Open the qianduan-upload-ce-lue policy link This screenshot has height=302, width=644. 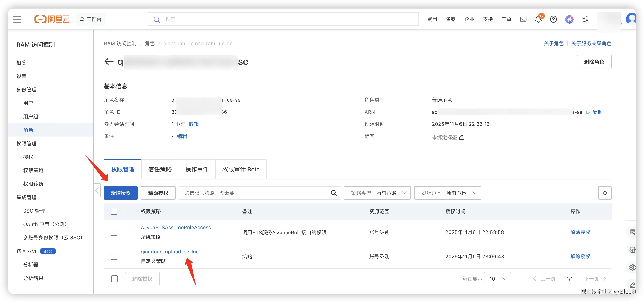point(169,252)
